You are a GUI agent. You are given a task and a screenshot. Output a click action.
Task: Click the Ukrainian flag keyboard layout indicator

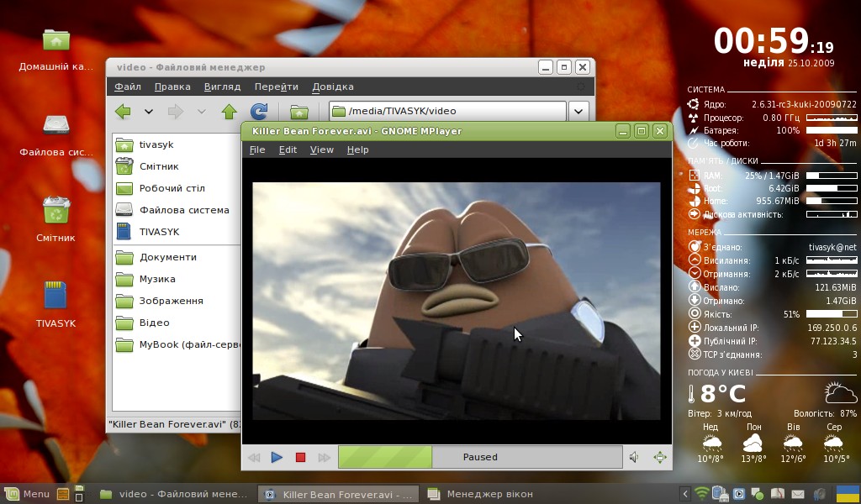848,494
